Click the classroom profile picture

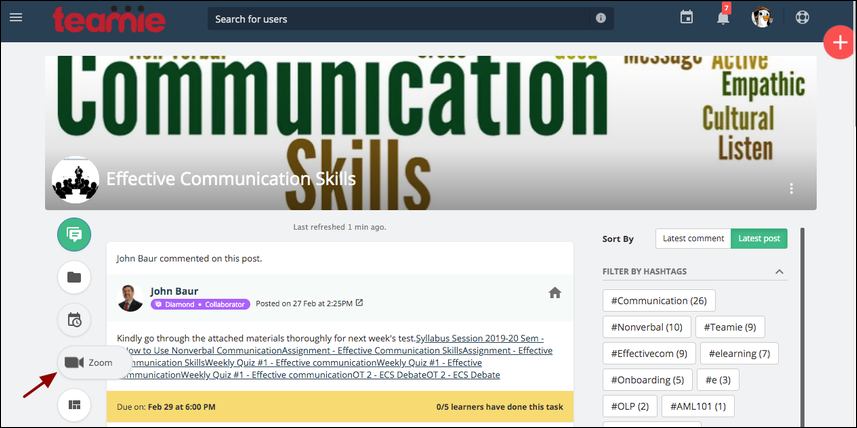tap(75, 180)
